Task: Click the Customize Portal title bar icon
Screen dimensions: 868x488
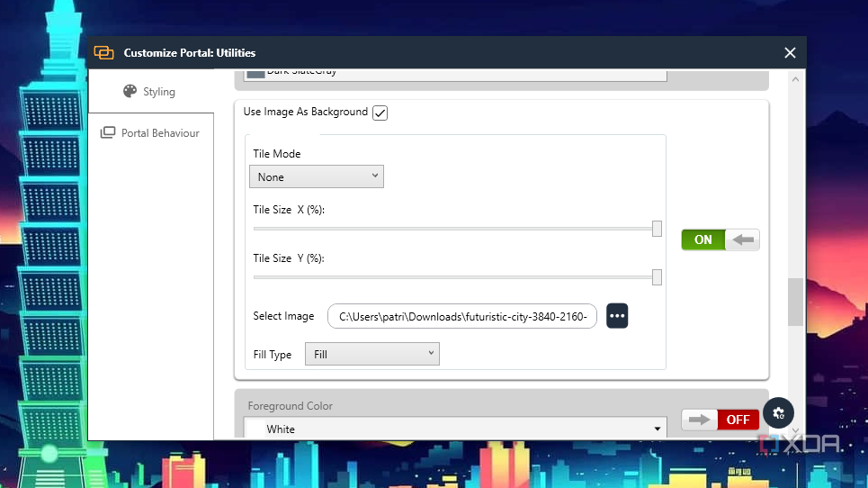Action: coord(104,53)
